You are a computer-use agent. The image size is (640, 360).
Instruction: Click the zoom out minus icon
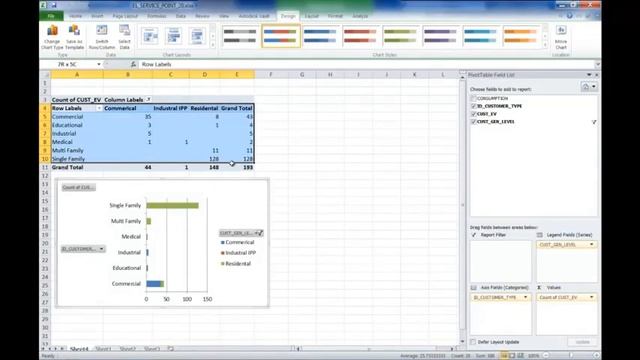[x=546, y=356]
